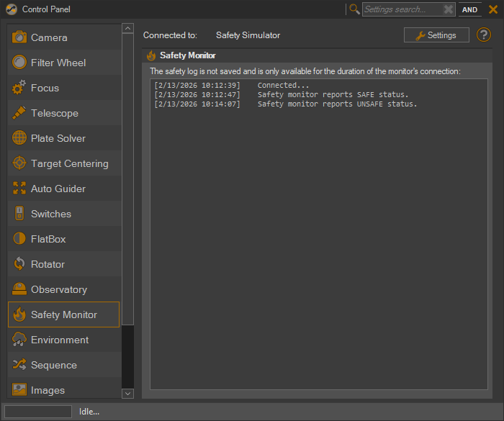Select the Rotator icon
Screen dimensions: 504x421
[19, 264]
